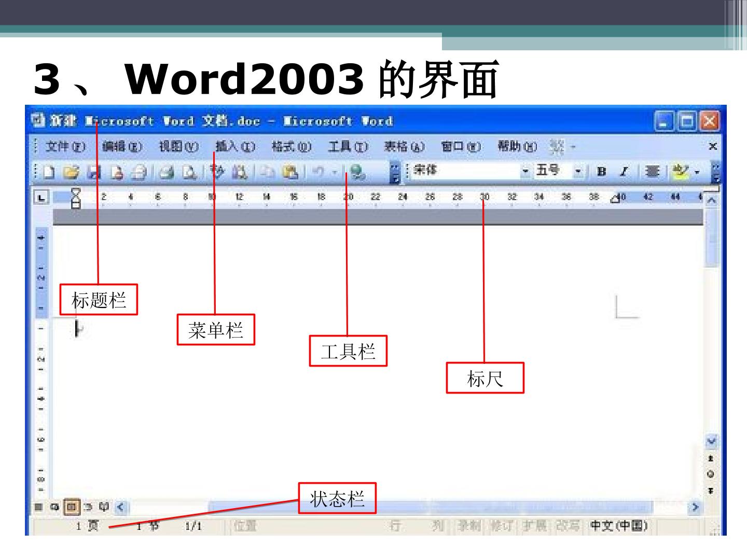Expand standard toolbar options chevron
This screenshot has width=747, height=560.
395,173
